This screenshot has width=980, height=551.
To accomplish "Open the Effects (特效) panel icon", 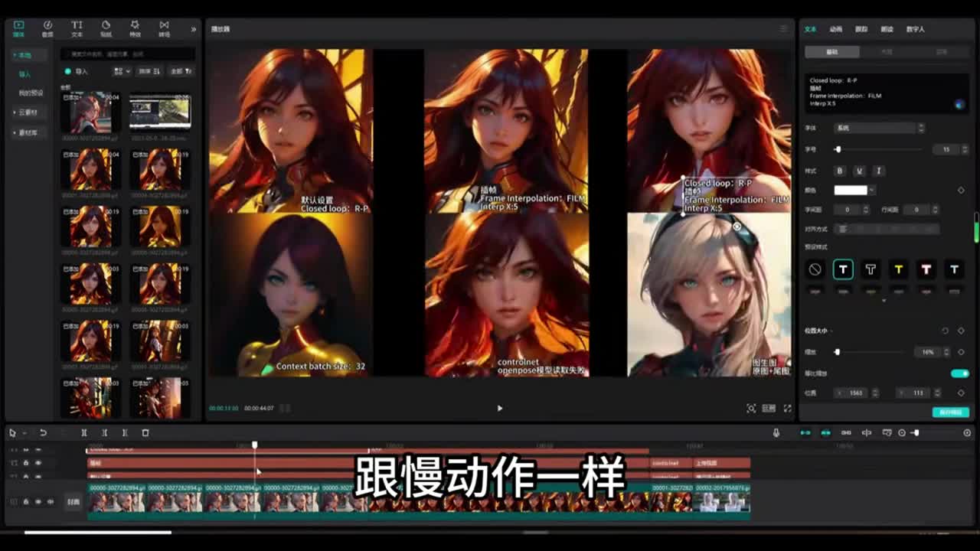I will (x=135, y=28).
